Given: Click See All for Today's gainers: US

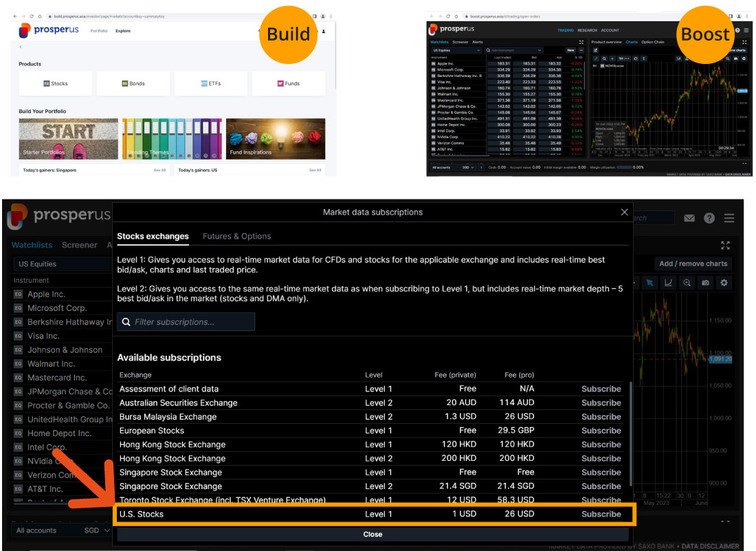Looking at the screenshot, I should click(315, 171).
